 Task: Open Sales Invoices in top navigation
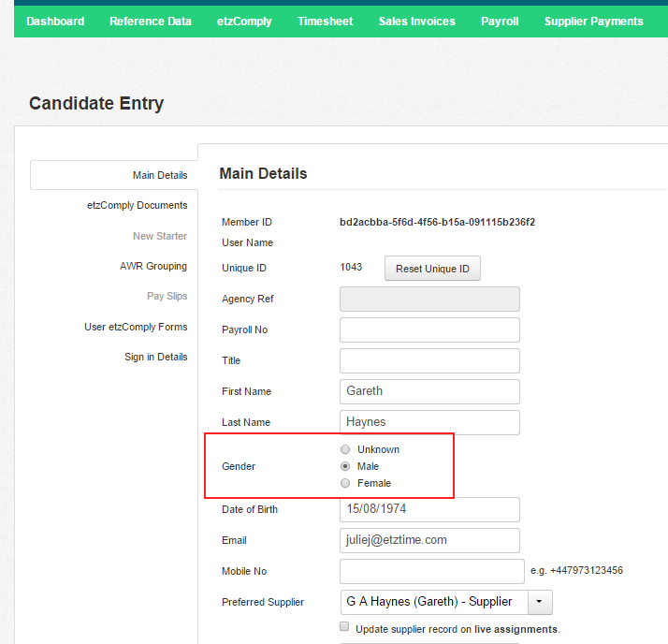416,22
